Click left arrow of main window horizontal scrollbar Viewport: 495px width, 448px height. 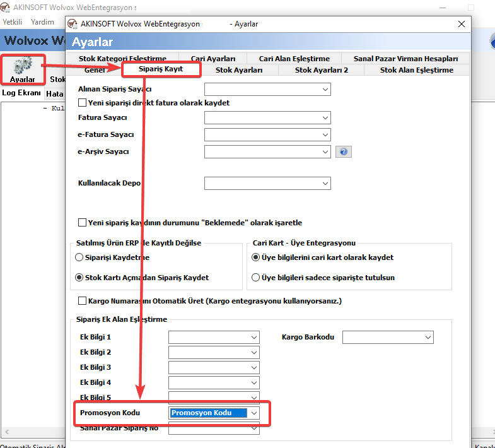click(x=7, y=432)
